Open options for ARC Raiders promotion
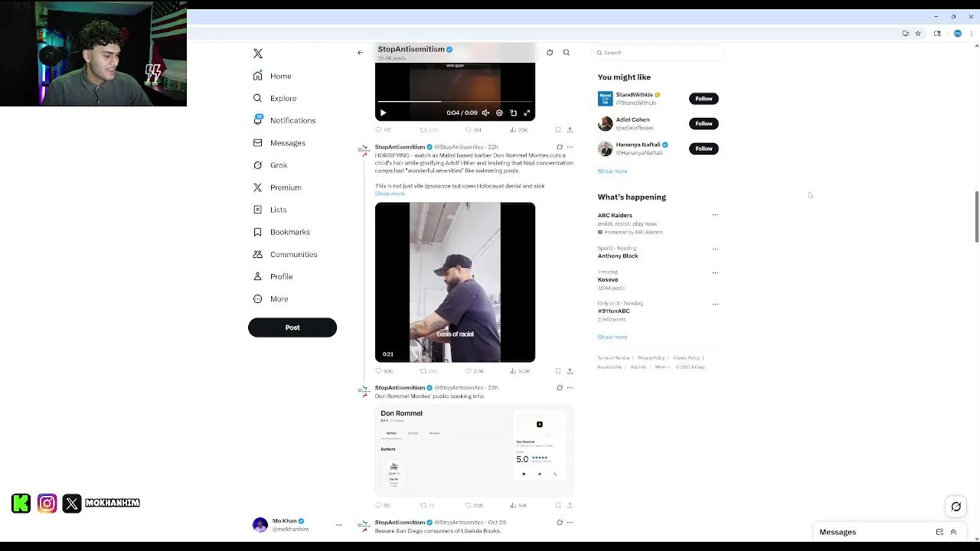 (x=715, y=215)
